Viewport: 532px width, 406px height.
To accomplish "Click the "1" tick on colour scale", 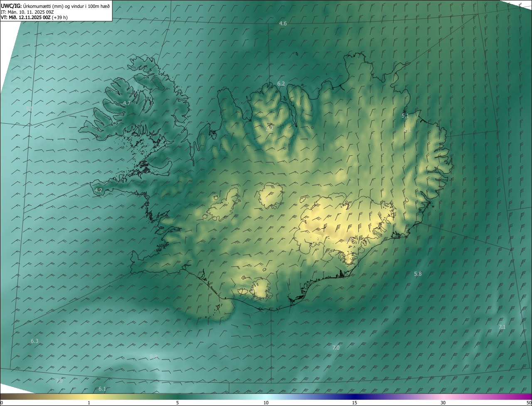I will click(x=89, y=403).
